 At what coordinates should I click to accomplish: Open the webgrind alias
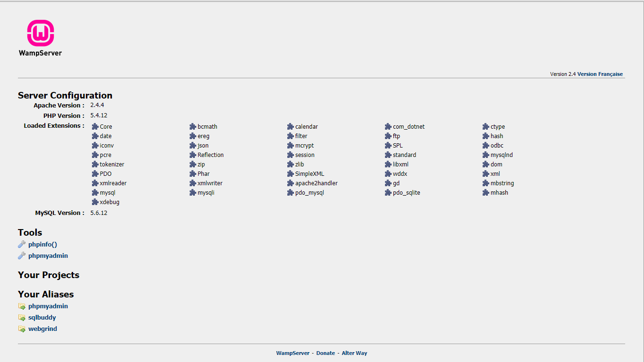pos(42,329)
